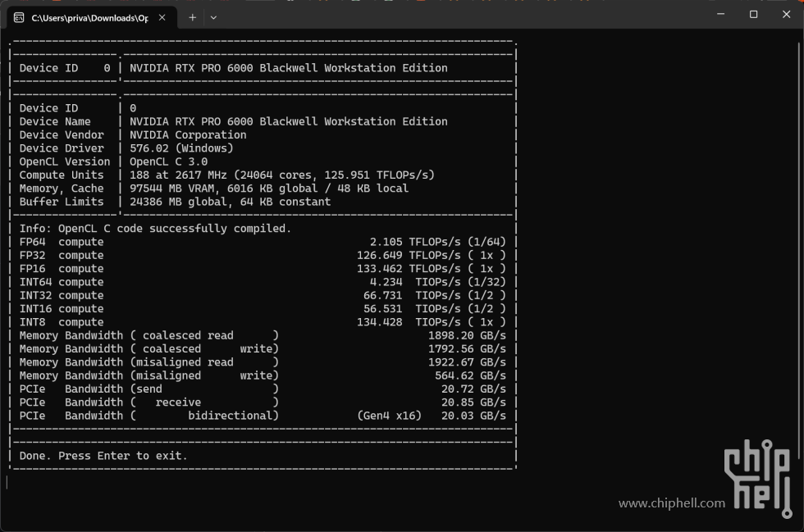Click INT16 result '56.531 TIOPs/s'
Image resolution: width=804 pixels, height=532 pixels.
412,308
